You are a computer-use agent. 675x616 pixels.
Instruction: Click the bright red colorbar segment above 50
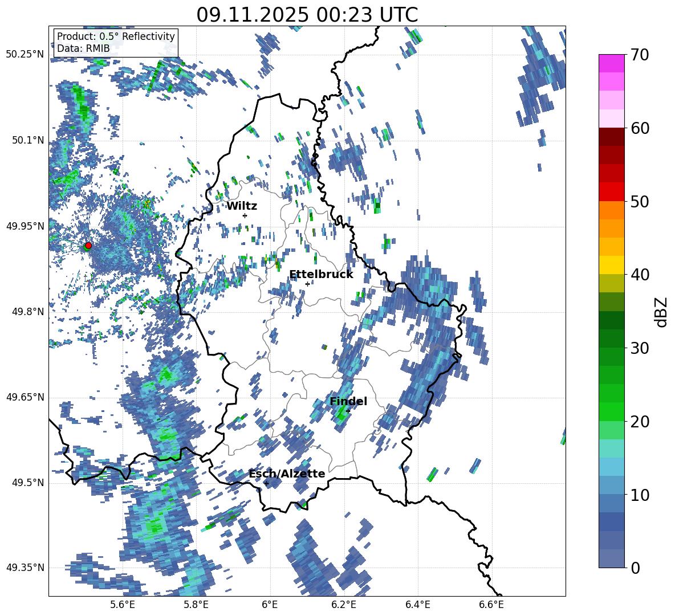pos(611,192)
